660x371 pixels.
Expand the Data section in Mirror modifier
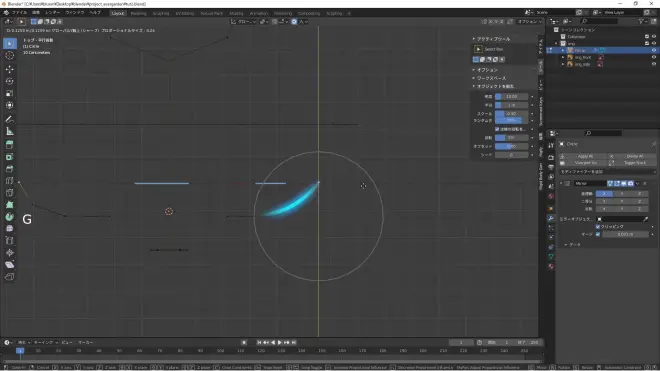click(x=565, y=245)
